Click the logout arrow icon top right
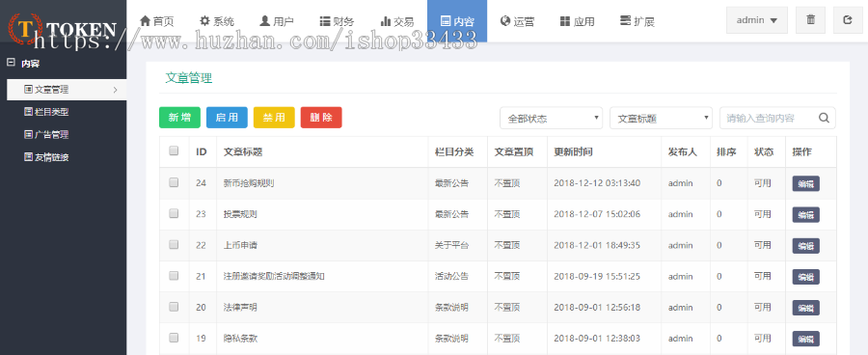The height and width of the screenshot is (355, 868). point(848,20)
